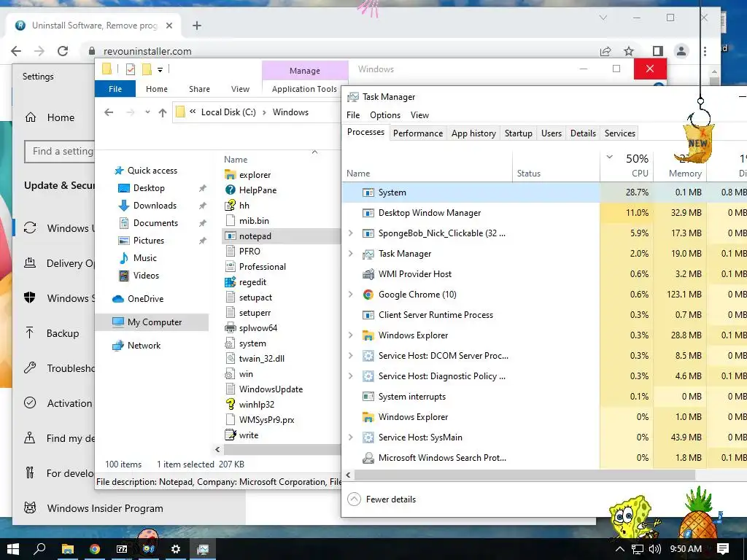Open Activation in the Settings sidebar
Viewport: 747px width, 560px height.
pyautogui.click(x=58, y=403)
